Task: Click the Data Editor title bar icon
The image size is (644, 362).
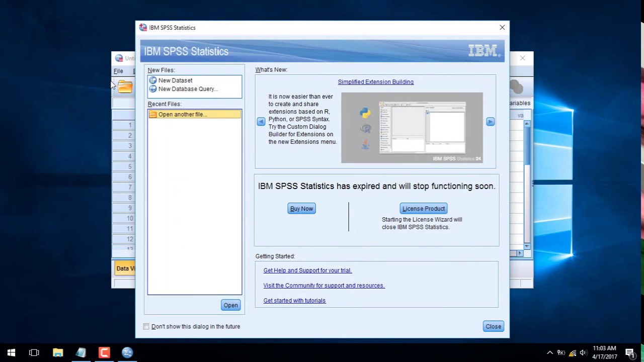Action: point(119,58)
